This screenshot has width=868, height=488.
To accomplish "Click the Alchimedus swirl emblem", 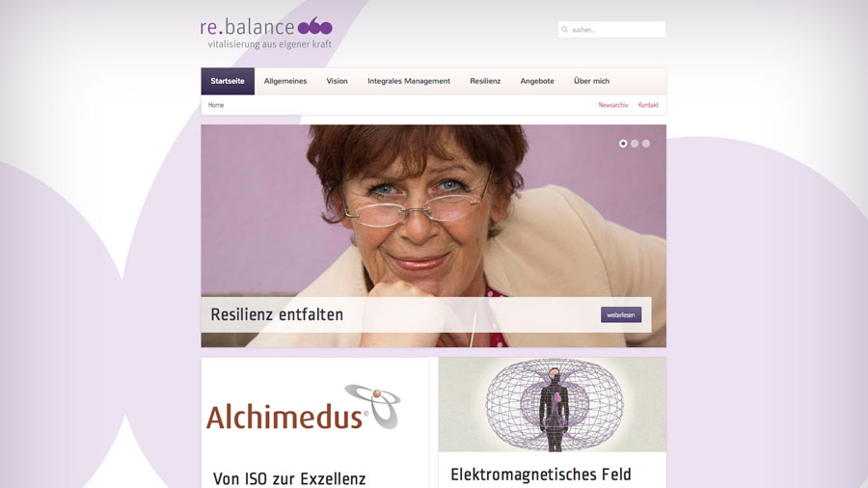I will tap(373, 406).
